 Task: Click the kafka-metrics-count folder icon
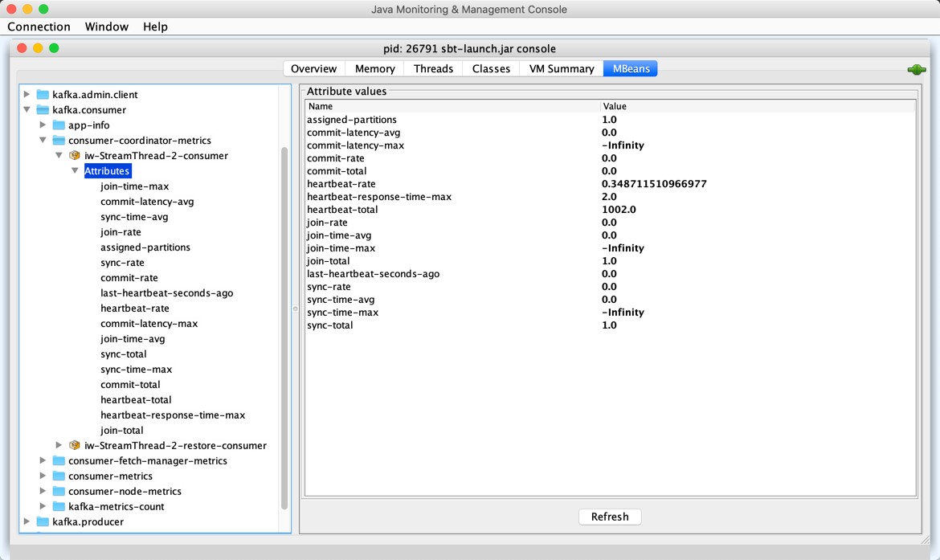[59, 507]
